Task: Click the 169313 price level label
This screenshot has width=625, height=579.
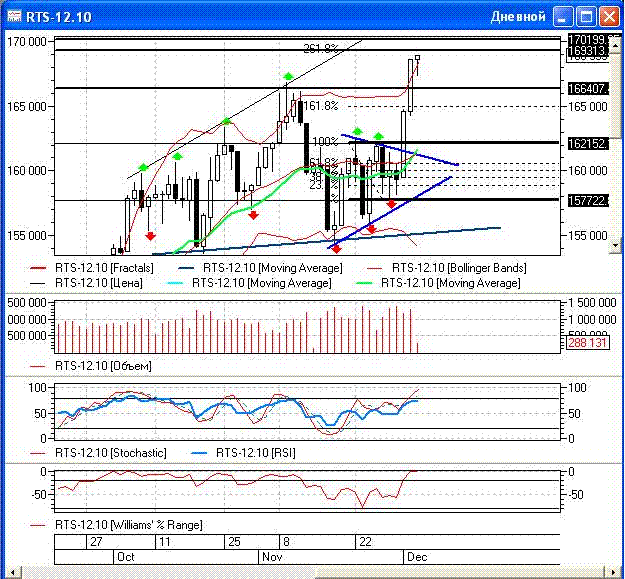Action: pos(588,51)
